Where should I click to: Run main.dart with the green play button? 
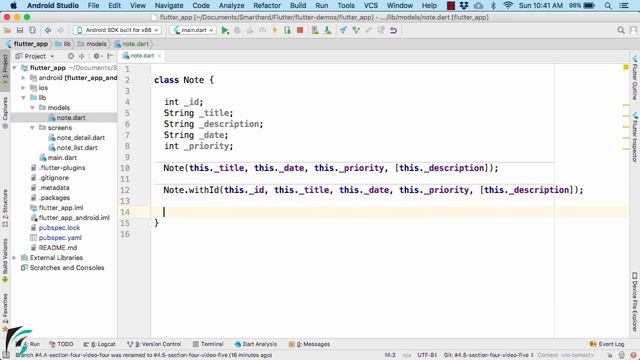pos(225,30)
